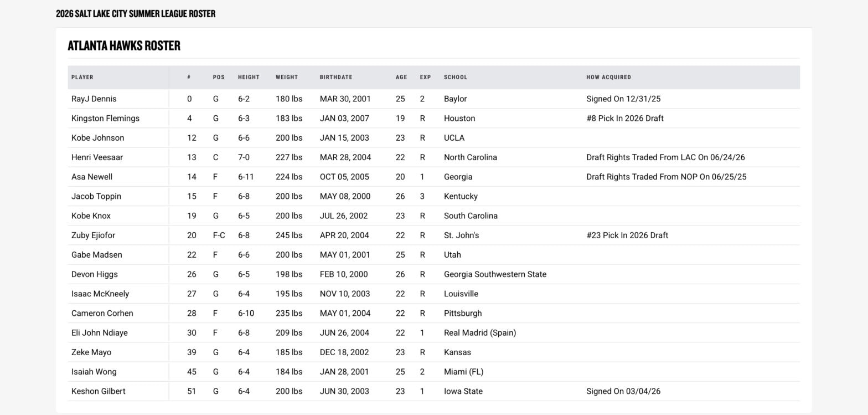The width and height of the screenshot is (868, 415).
Task: Click birthdate MAR 30, 2001
Action: [x=345, y=99]
